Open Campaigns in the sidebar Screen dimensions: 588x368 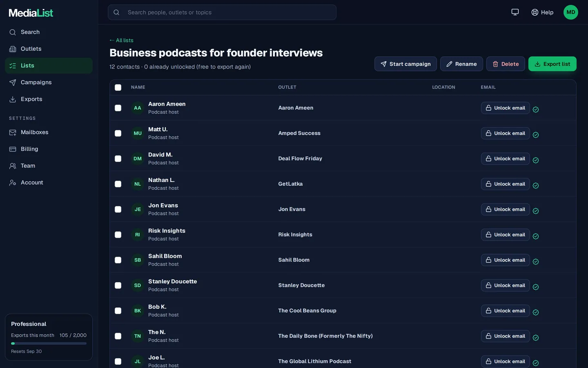(x=49, y=82)
